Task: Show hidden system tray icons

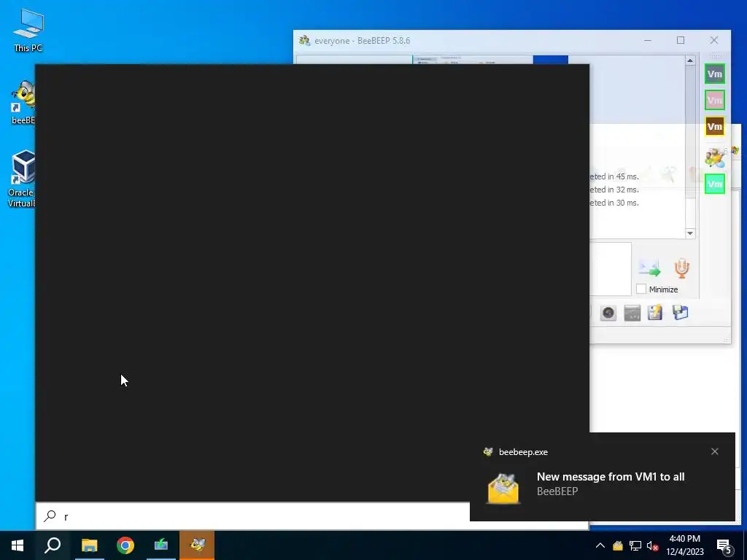Action: (x=600, y=545)
